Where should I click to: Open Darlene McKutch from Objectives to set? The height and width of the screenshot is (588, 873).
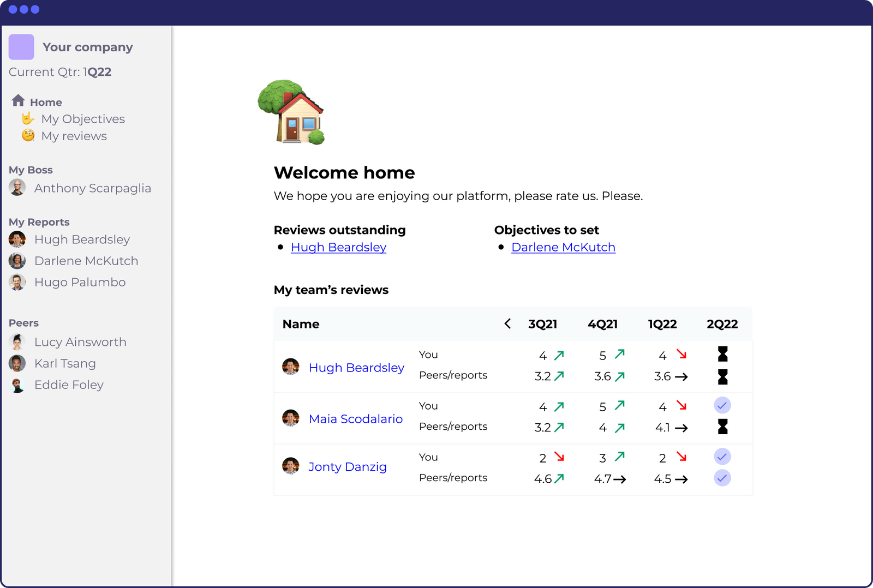[563, 247]
